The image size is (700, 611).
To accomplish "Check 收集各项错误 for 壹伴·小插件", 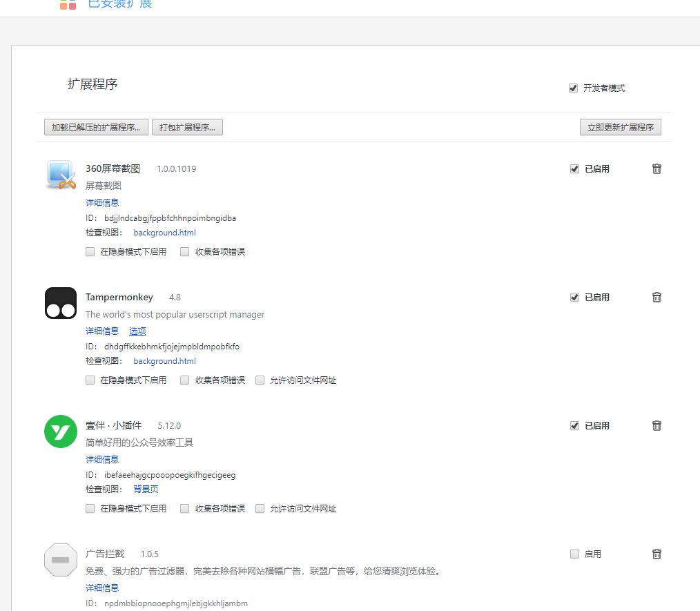I will pyautogui.click(x=184, y=508).
